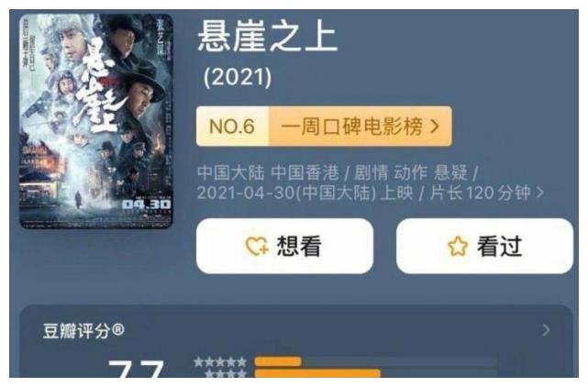Click the five-star orange rating bar

[x=278, y=362]
